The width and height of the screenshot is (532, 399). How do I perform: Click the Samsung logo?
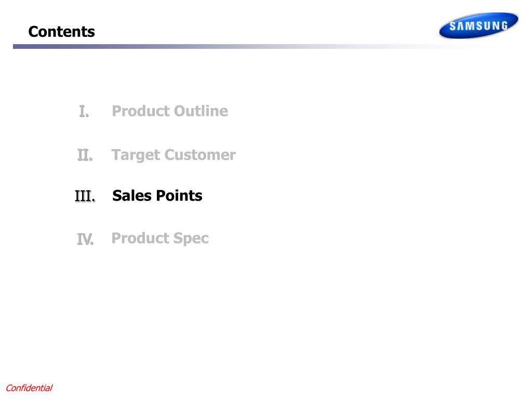click(x=478, y=25)
